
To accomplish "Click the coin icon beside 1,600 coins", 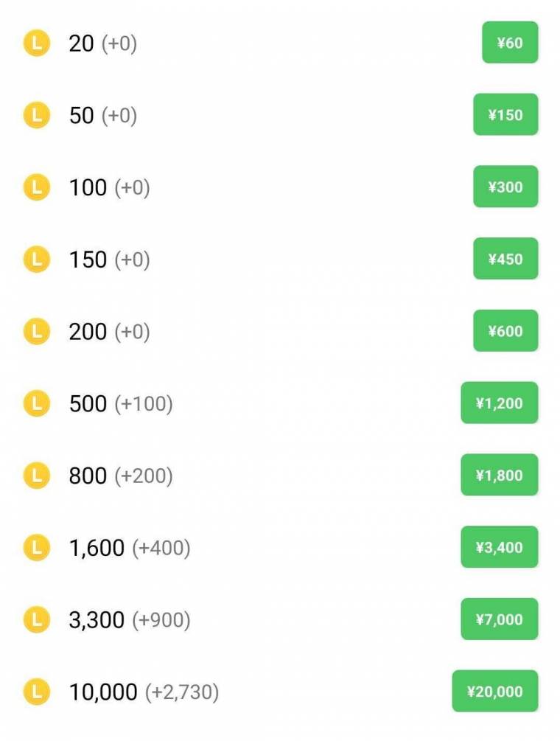I will point(37,548).
